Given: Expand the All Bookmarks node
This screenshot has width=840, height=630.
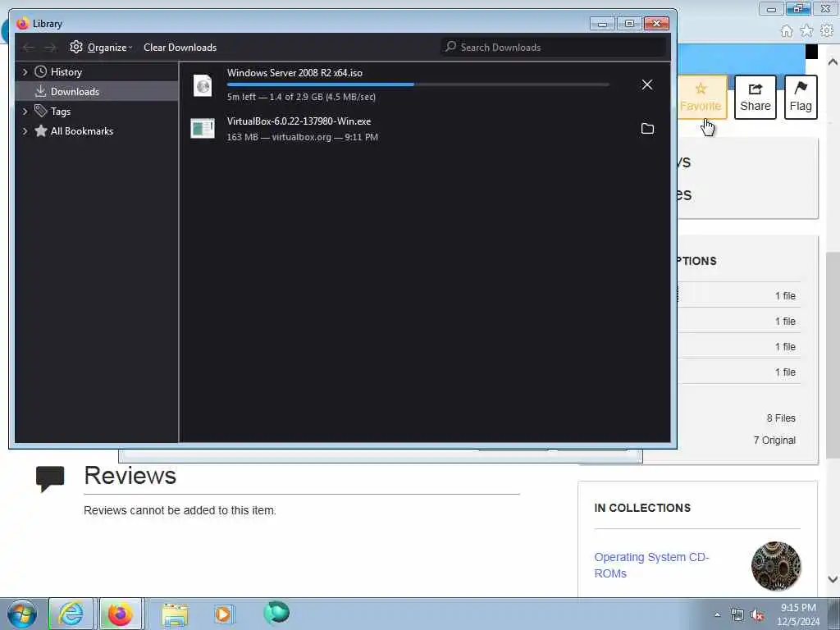Looking at the screenshot, I should pos(25,131).
